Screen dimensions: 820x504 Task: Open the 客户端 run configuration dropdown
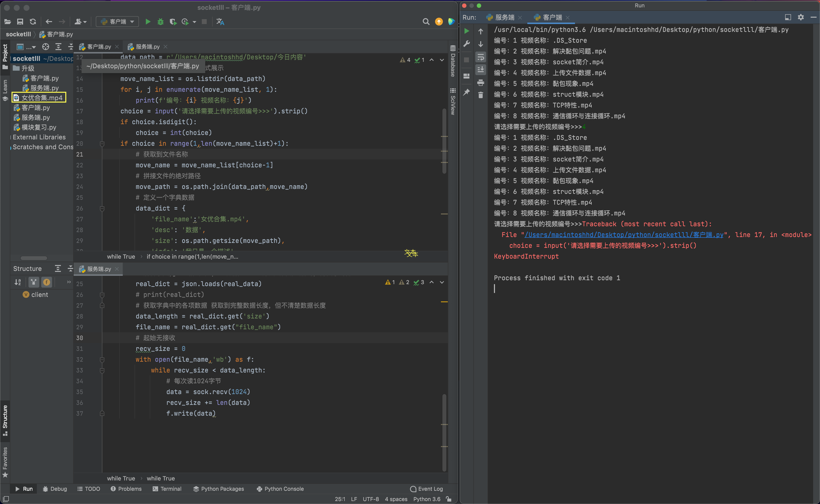click(x=117, y=22)
